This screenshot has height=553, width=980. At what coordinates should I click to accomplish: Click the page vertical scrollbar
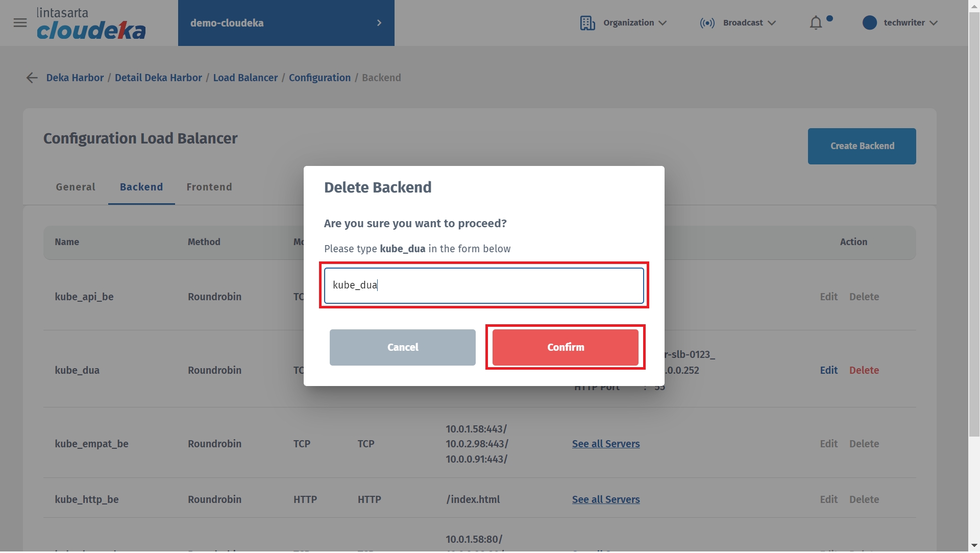(974, 276)
